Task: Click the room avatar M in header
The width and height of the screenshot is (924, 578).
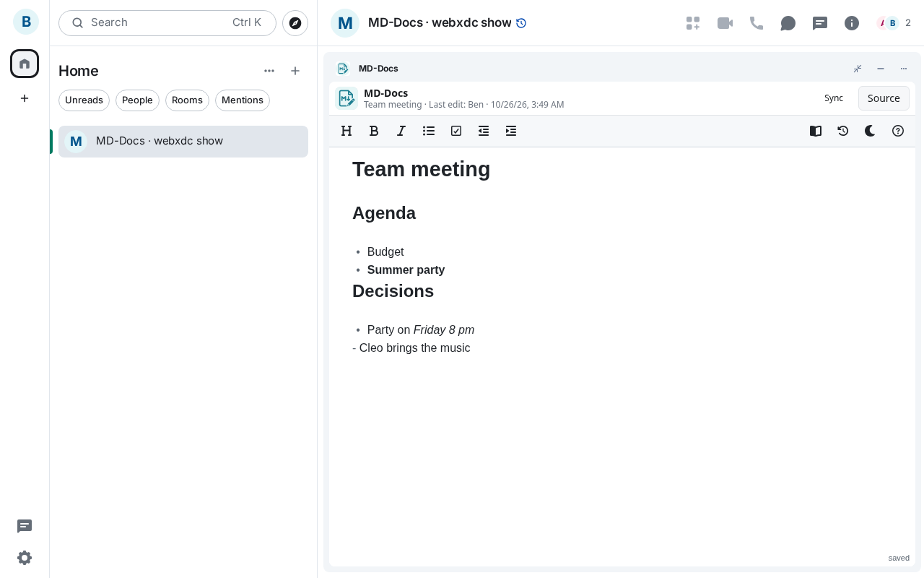Action: pos(345,23)
